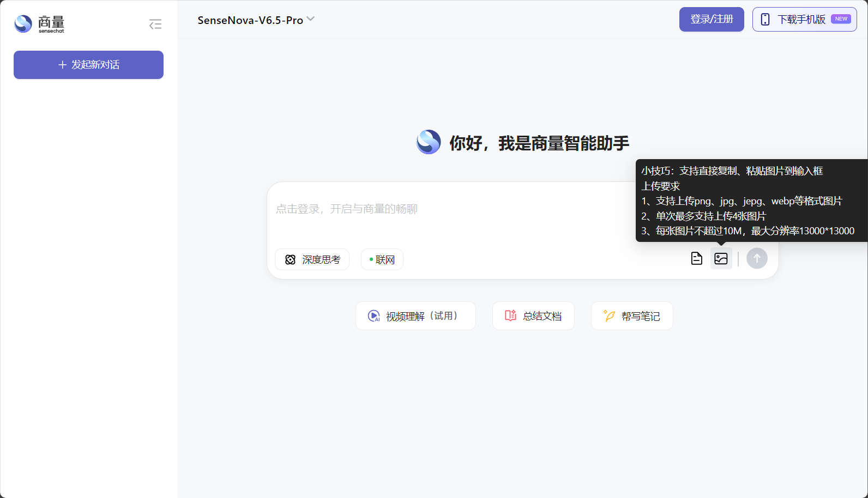This screenshot has width=868, height=498.
Task: Click tooltip line 单次最多支持上传4张图片
Action: [703, 216]
